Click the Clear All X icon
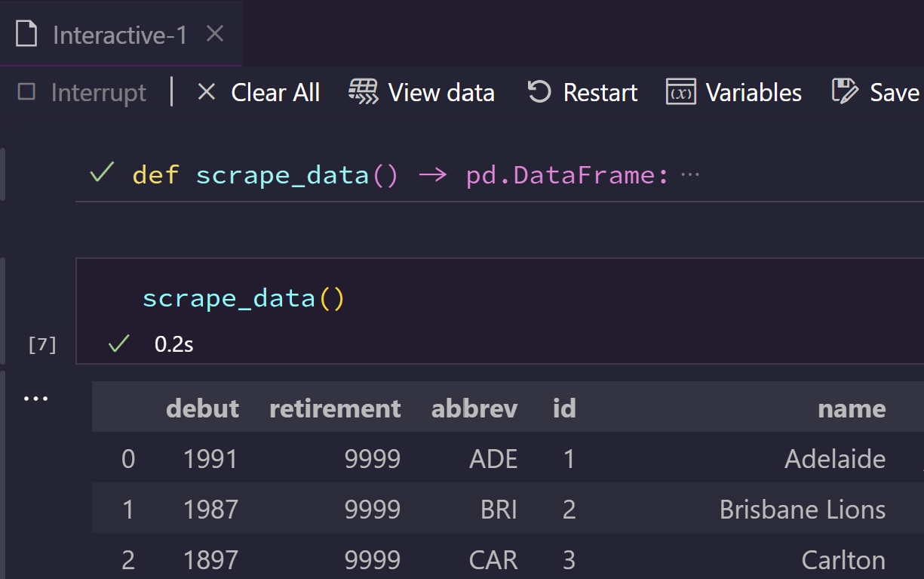 (x=206, y=92)
